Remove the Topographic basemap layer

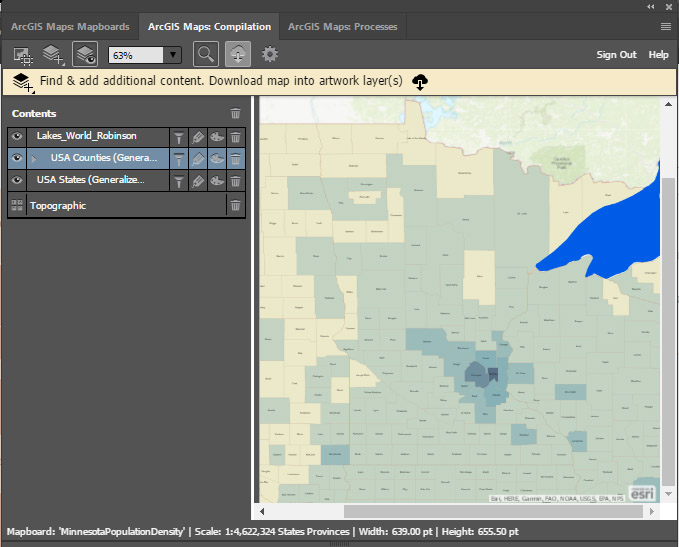click(236, 205)
